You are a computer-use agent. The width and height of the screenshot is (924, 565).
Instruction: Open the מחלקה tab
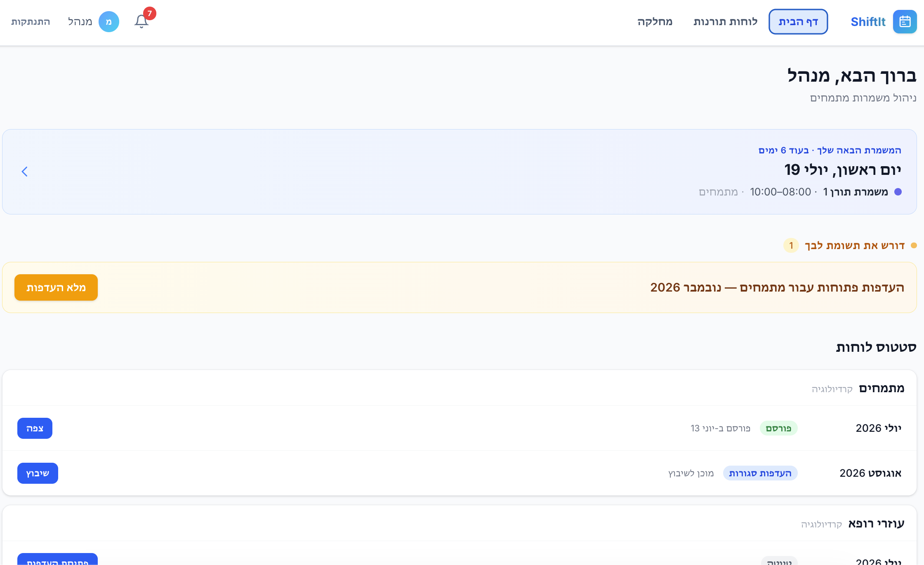pyautogui.click(x=655, y=22)
